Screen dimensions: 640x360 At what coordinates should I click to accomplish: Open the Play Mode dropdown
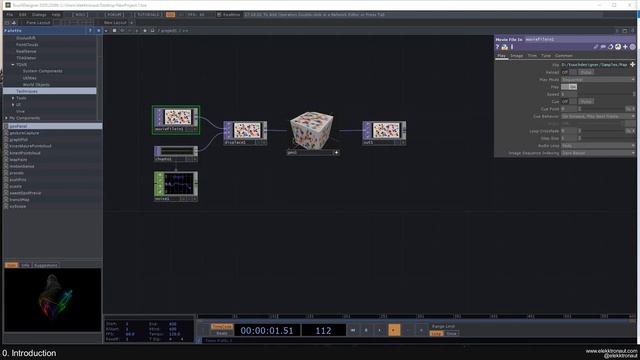[x=598, y=80]
